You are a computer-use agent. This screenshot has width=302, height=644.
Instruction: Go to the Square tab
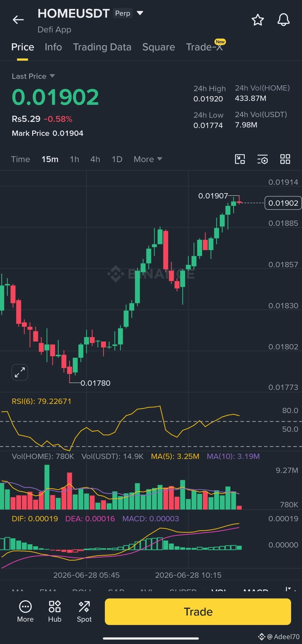(159, 47)
